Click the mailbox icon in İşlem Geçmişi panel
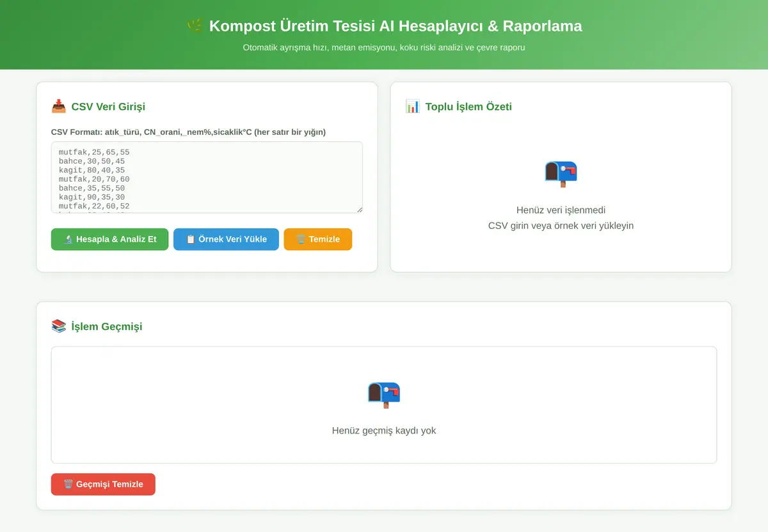This screenshot has width=768, height=532. (384, 394)
